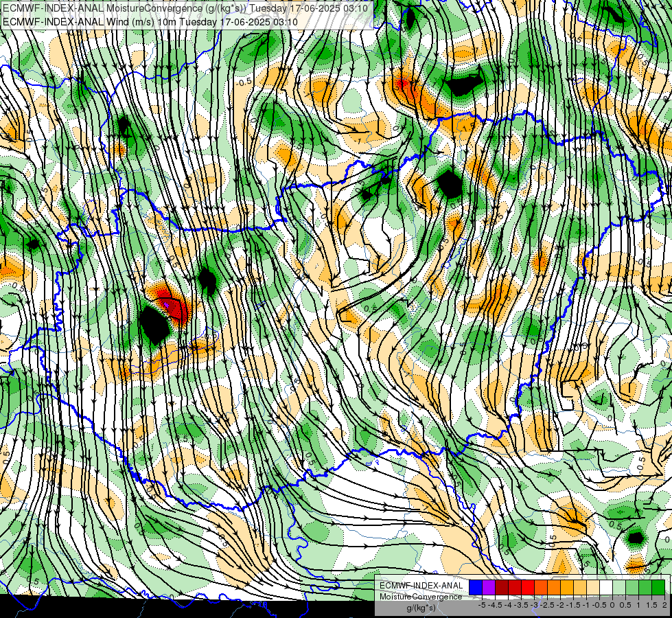Click the palest green legend swatch
This screenshot has width=672, height=618.
point(619,587)
